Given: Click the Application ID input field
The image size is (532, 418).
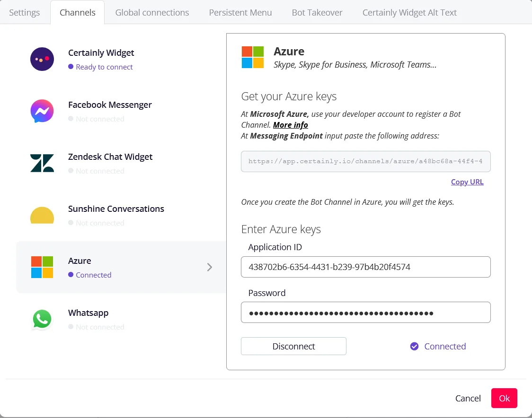Looking at the screenshot, I should pyautogui.click(x=366, y=267).
